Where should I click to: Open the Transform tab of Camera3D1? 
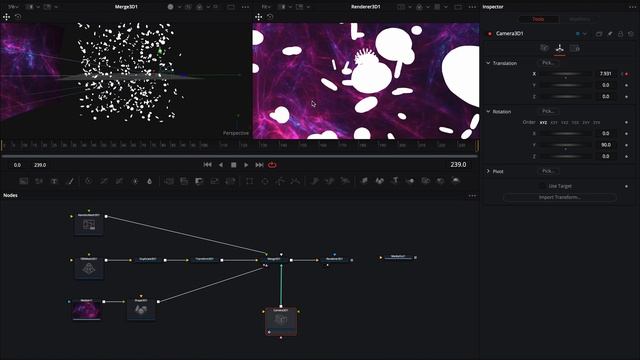click(560, 49)
